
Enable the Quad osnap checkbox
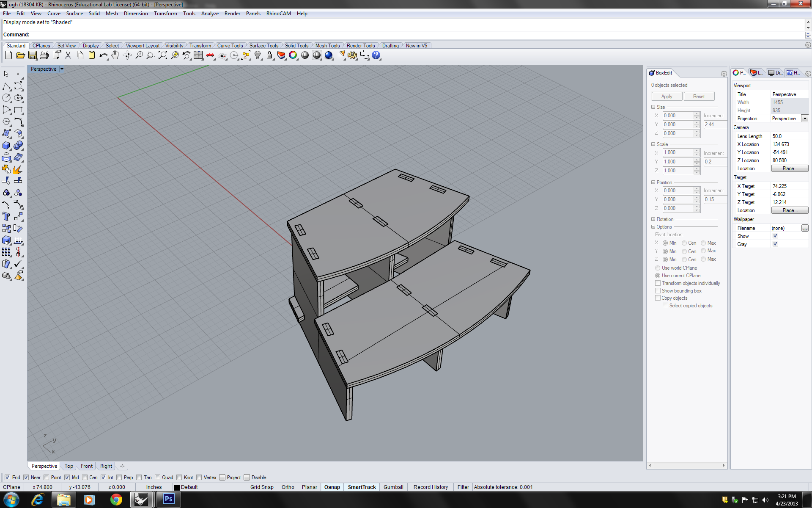click(x=157, y=478)
